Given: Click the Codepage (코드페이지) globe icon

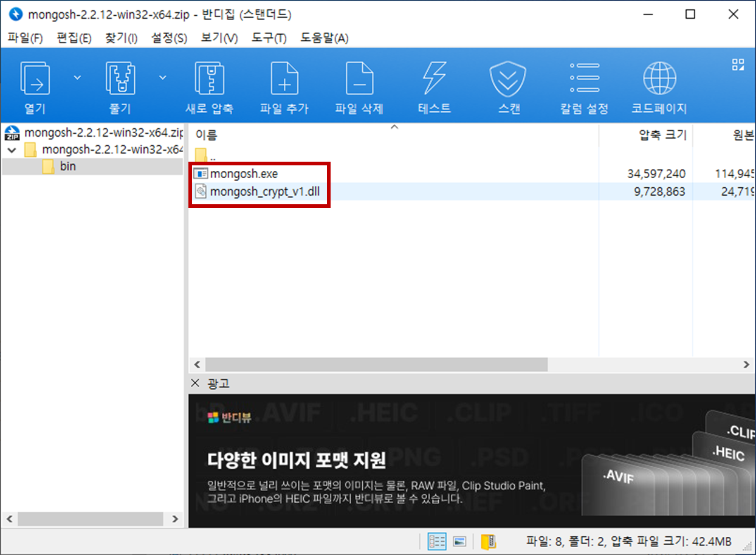Looking at the screenshot, I should (x=659, y=79).
